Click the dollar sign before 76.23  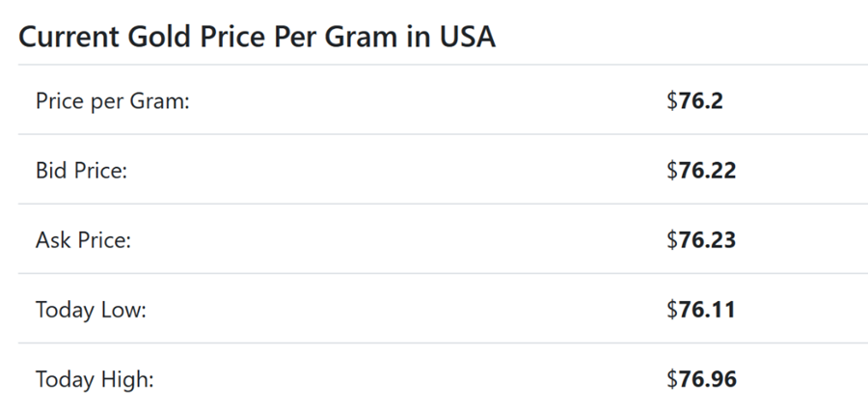point(672,240)
